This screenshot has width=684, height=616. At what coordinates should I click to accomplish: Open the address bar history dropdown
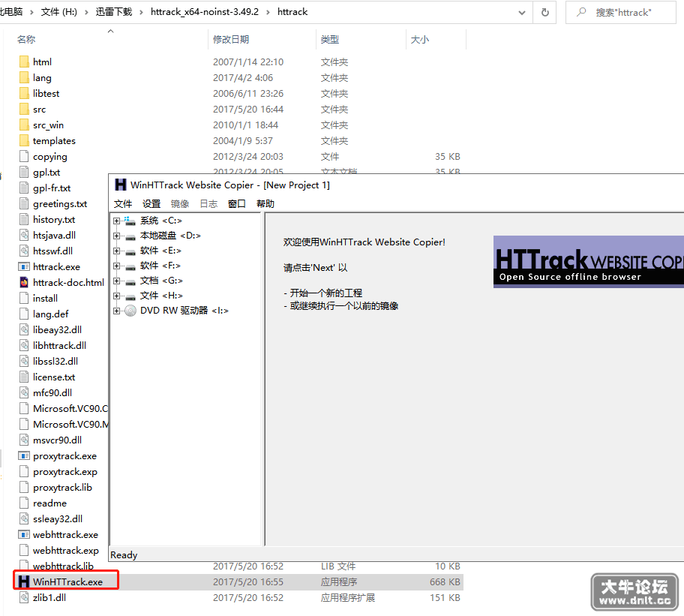pos(522,13)
